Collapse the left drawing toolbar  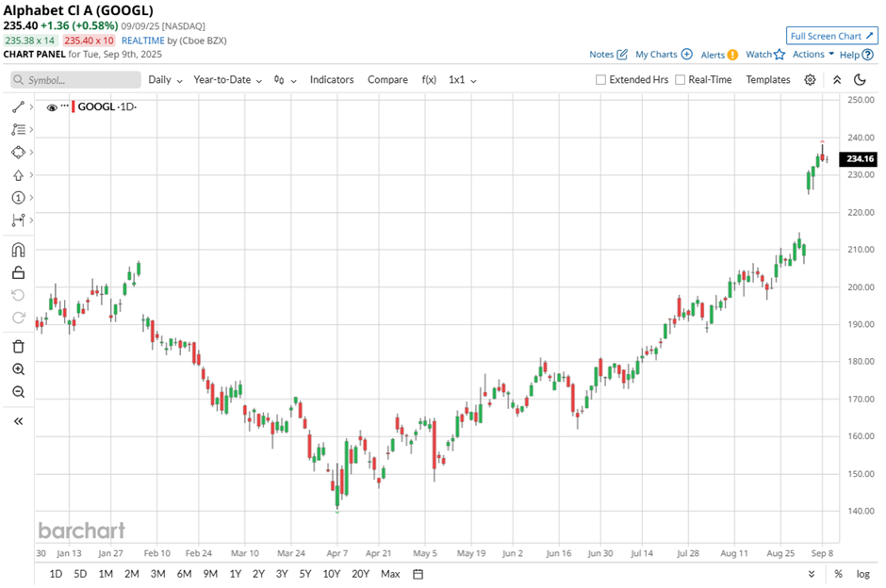(x=18, y=421)
